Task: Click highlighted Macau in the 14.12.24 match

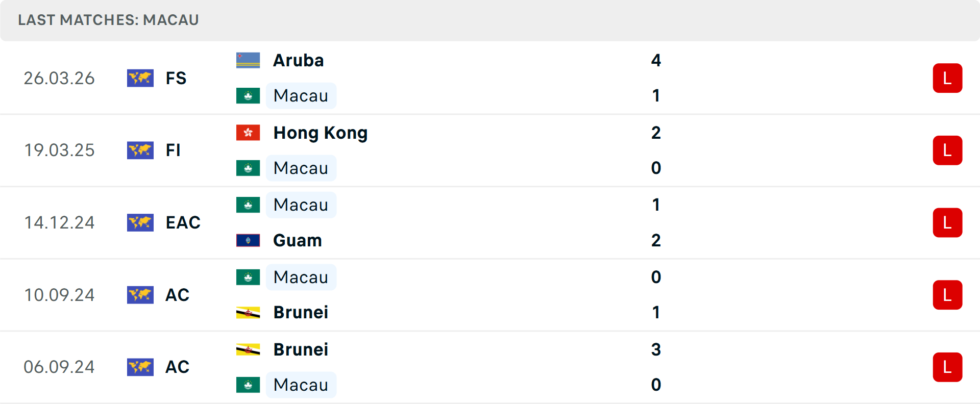Action: 301,205
